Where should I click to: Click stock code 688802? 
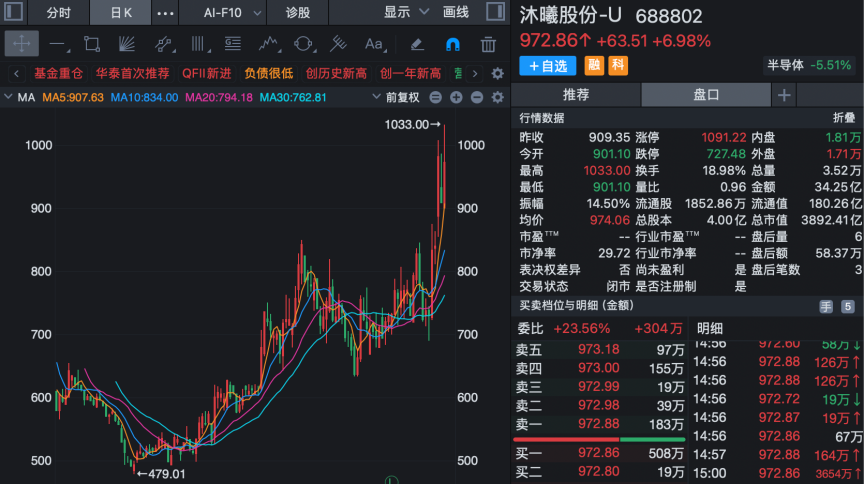669,17
